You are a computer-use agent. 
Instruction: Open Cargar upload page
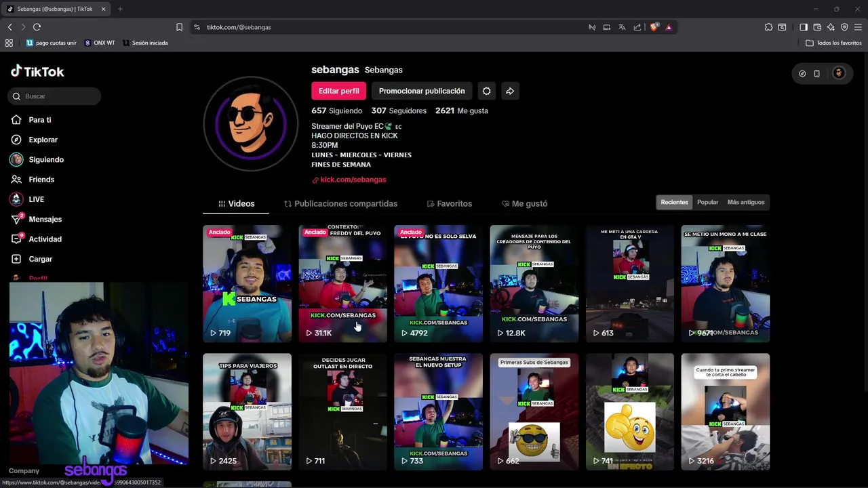click(x=32, y=259)
